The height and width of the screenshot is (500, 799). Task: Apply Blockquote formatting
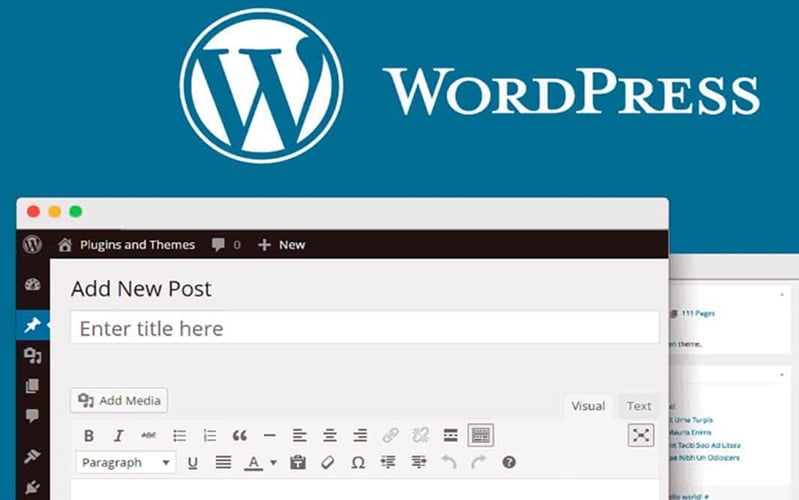coord(239,436)
